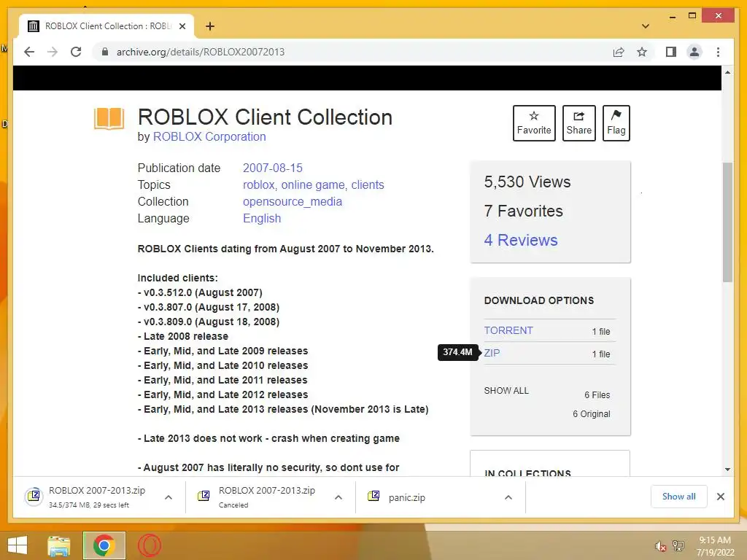Viewport: 747px width, 560px height.
Task: Click the Late 2008 release line
Action: pyautogui.click(x=183, y=336)
